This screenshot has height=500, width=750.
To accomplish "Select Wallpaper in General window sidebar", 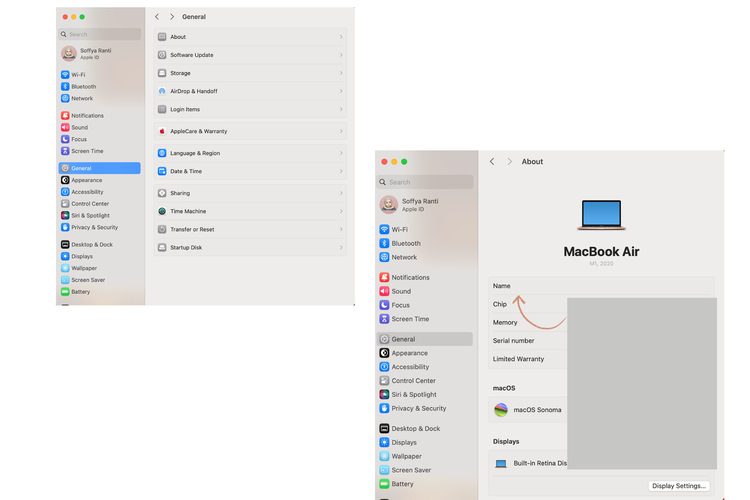I will click(x=84, y=268).
